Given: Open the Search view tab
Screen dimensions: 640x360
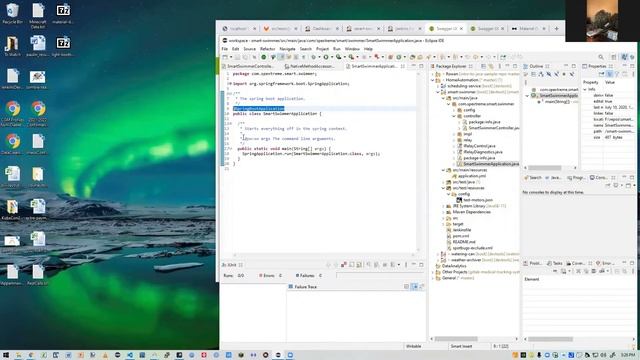Looking at the screenshot, I should [533, 178].
